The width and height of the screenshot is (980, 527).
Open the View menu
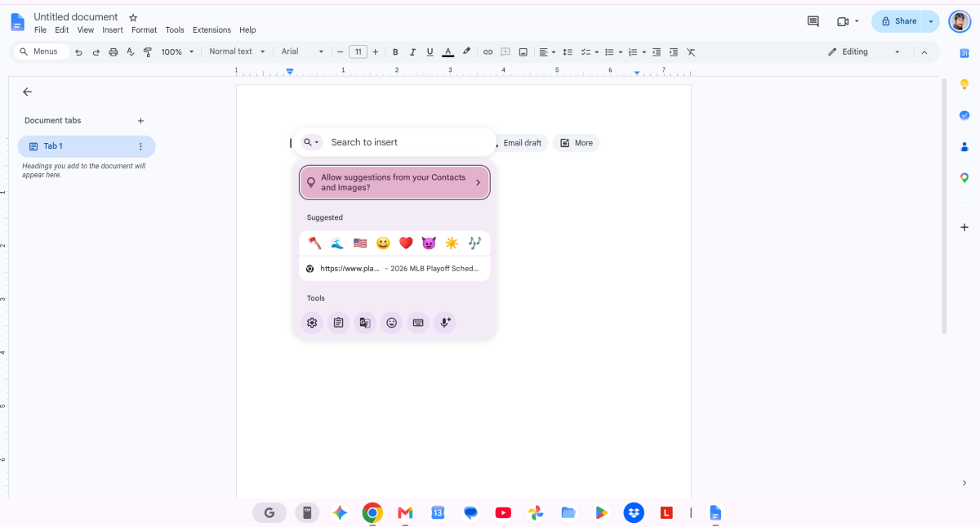point(86,30)
